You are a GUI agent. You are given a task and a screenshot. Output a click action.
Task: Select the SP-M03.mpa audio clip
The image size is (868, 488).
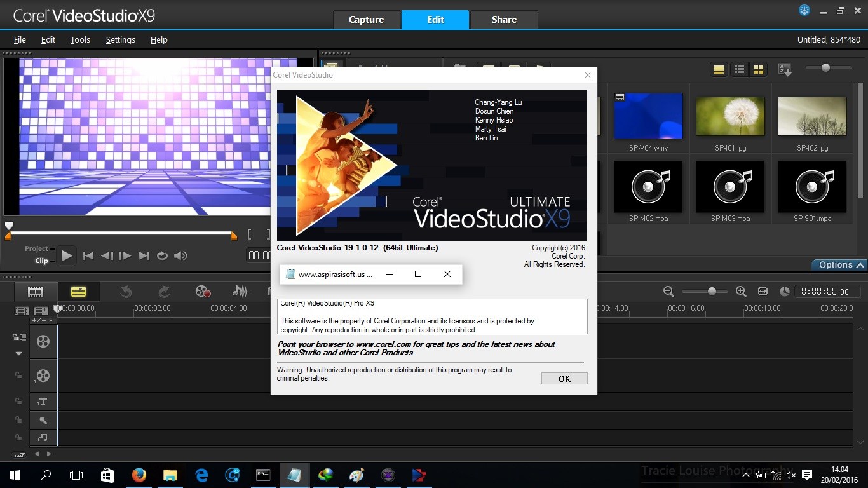pos(730,186)
